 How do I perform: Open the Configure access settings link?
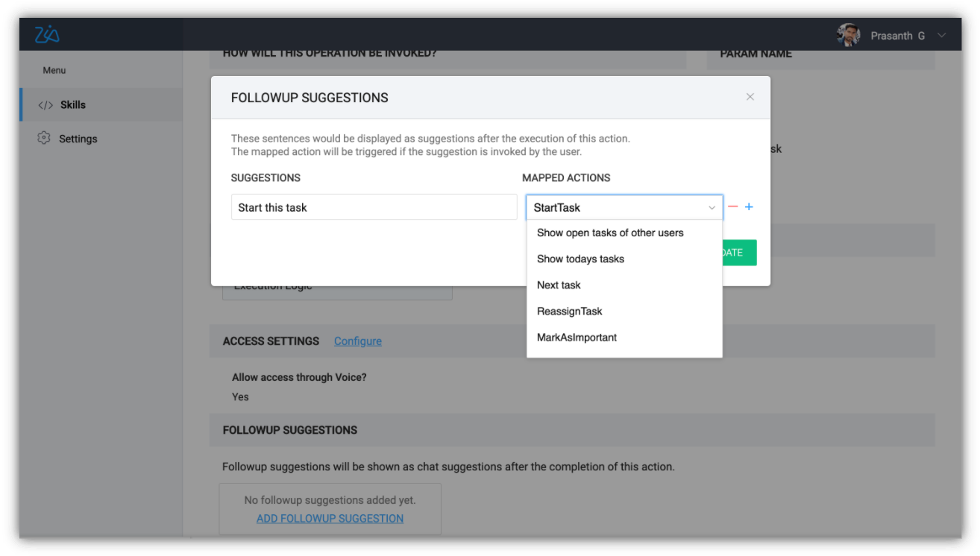(357, 341)
